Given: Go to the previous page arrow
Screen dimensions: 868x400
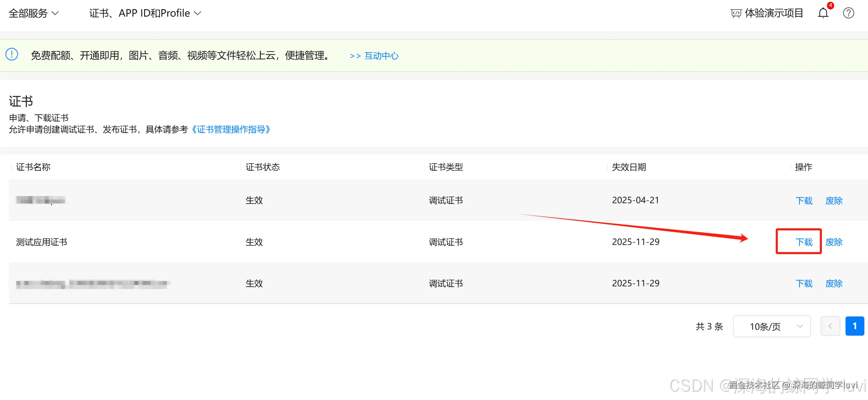Looking at the screenshot, I should pos(830,326).
